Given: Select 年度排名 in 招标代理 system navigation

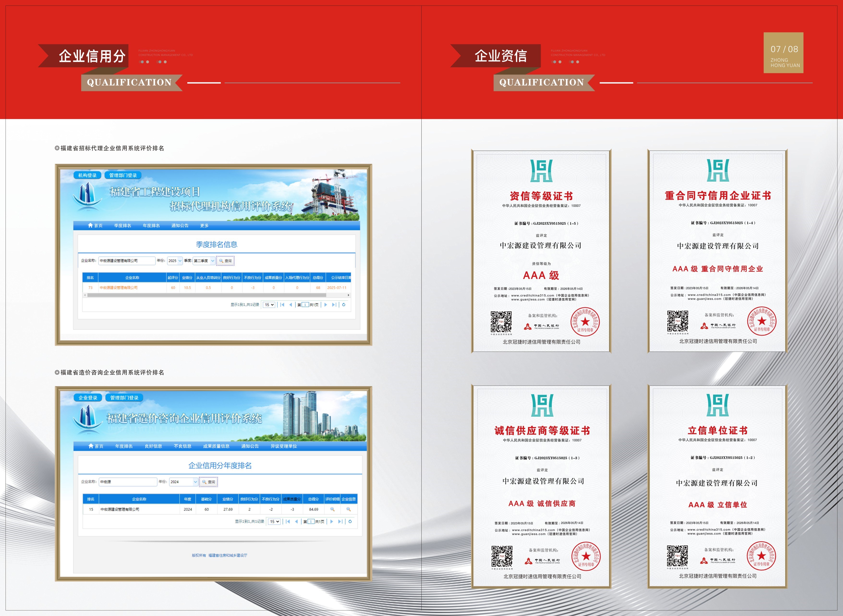Looking at the screenshot, I should coord(151,226).
